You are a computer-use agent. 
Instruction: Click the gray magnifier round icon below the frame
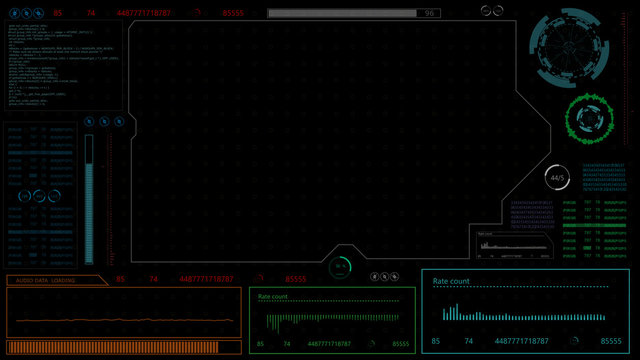384,277
